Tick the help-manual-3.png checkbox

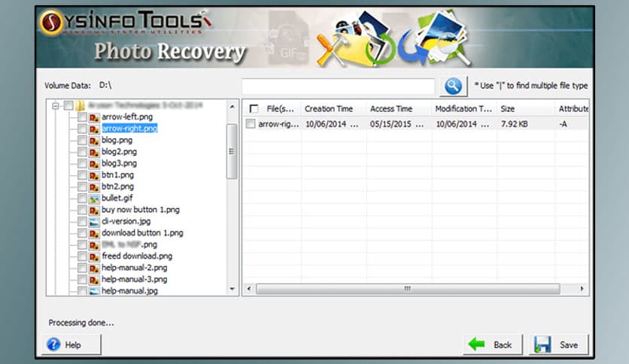(x=82, y=280)
